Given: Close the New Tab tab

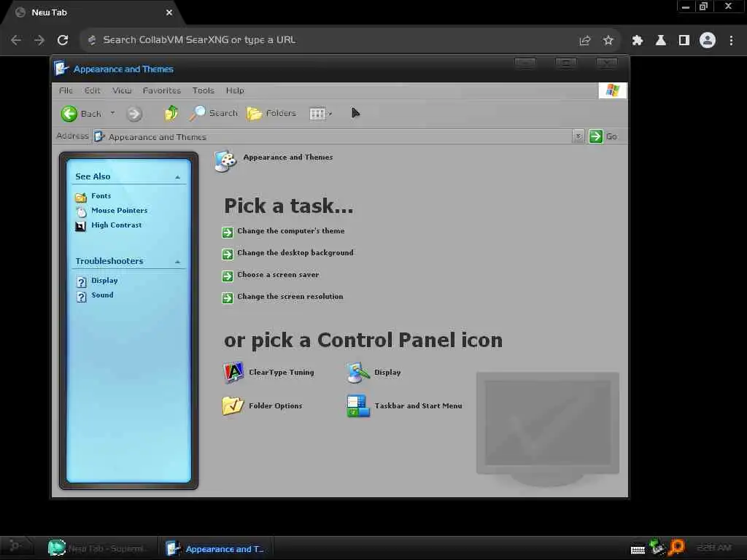Looking at the screenshot, I should [x=169, y=13].
